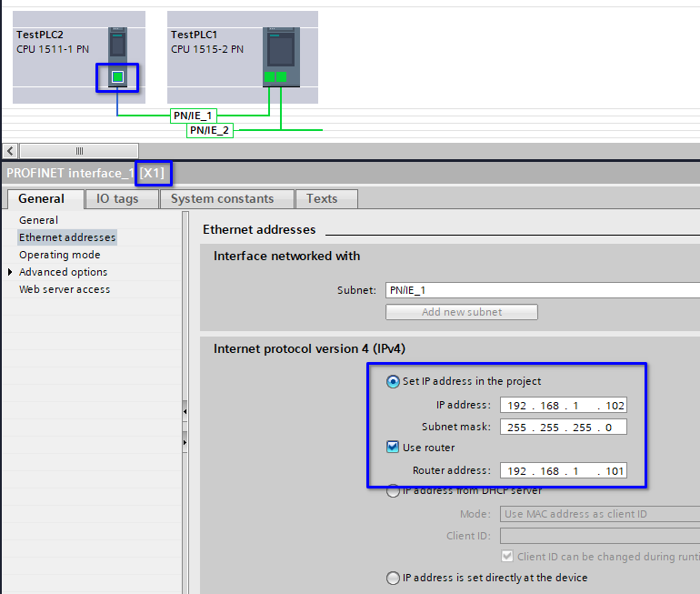
Task: Click the PN/IE_1 subnet label
Action: pos(193,116)
